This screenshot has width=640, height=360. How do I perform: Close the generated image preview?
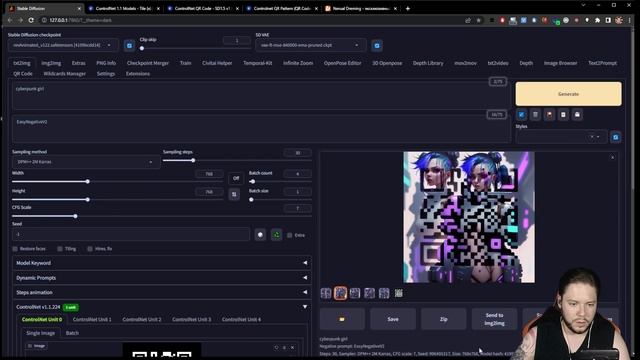point(612,158)
